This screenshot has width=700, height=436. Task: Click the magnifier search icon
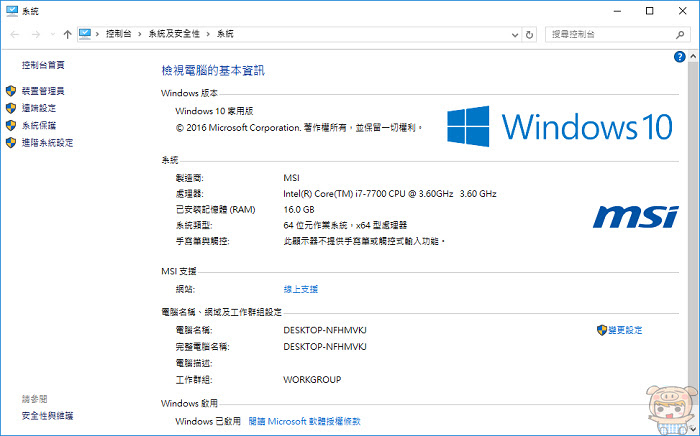[680, 34]
